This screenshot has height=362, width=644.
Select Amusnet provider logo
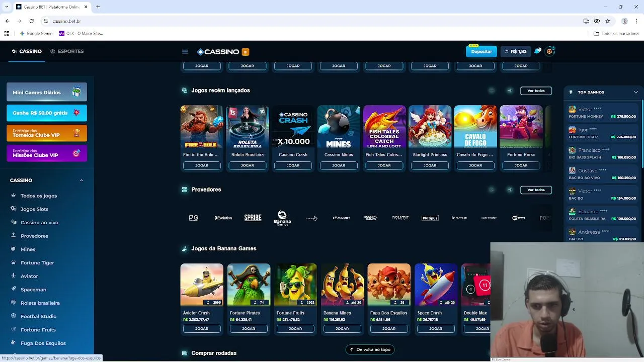pyautogui.click(x=341, y=218)
